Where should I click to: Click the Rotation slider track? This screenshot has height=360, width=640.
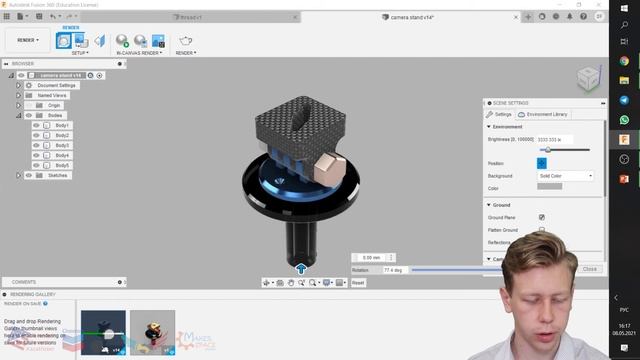pyautogui.click(x=457, y=269)
